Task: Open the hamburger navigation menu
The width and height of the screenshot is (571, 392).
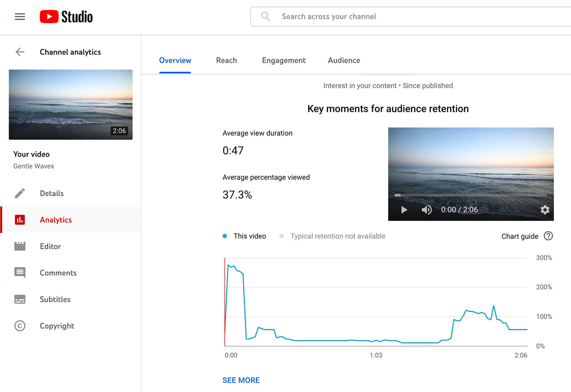Action: (x=20, y=16)
